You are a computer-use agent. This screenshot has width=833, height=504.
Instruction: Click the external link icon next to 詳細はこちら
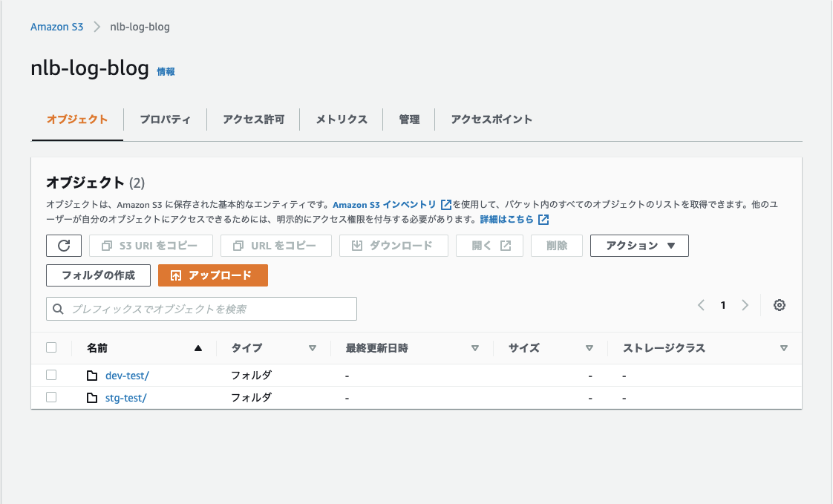tap(543, 218)
